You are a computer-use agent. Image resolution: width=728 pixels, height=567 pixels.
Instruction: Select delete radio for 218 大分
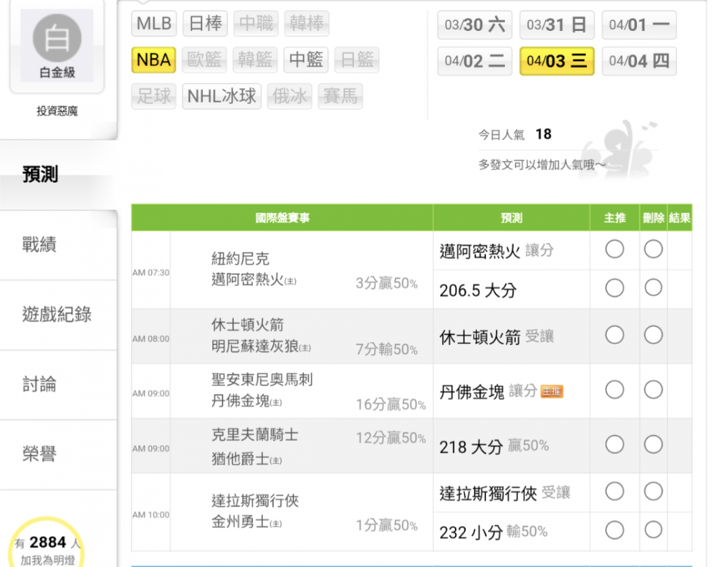pyautogui.click(x=653, y=445)
